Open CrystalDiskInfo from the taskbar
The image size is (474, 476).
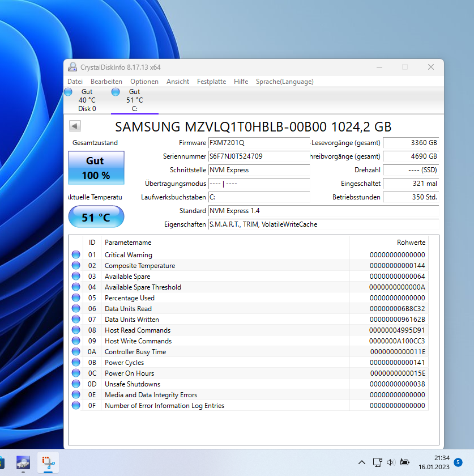point(23,462)
